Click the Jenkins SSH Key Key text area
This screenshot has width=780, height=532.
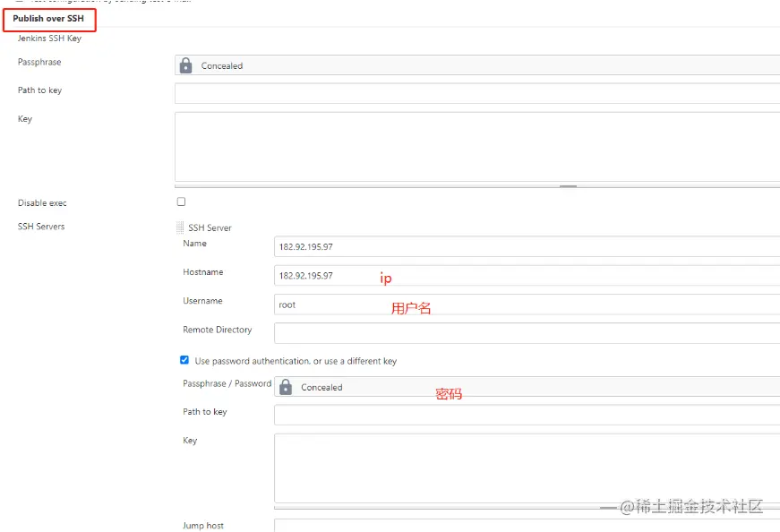point(477,147)
